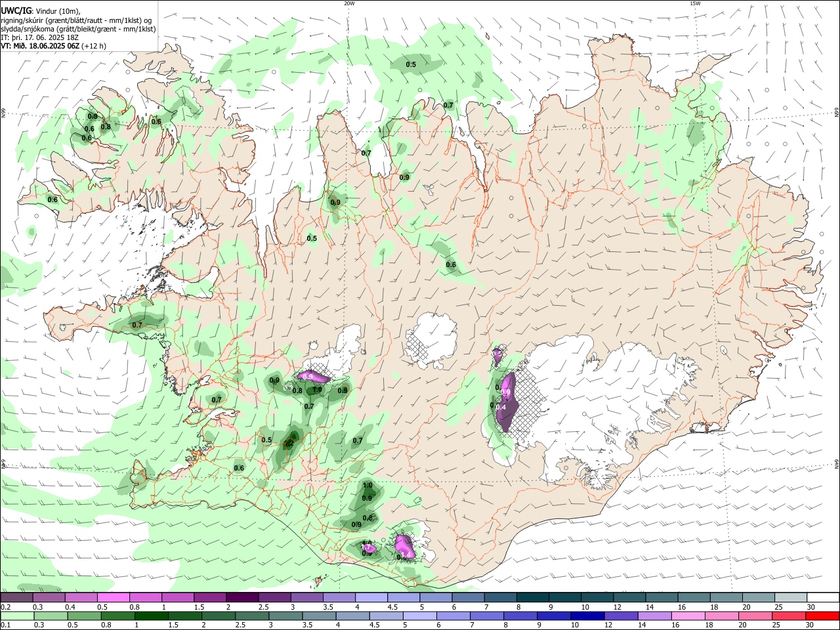Viewport: 840px width, 630px height.
Task: Select the lower legend swatch between 0.5 and 0.8
Action: [x=83, y=616]
